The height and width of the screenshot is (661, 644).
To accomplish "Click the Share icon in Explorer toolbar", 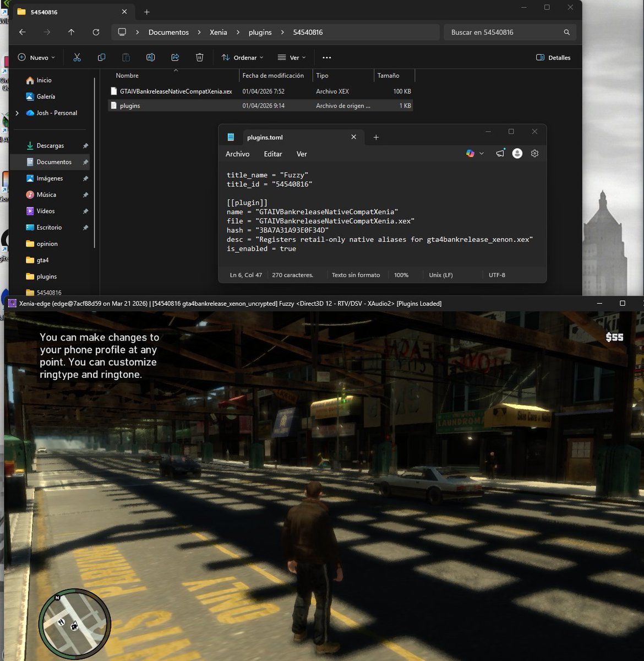I will click(175, 57).
